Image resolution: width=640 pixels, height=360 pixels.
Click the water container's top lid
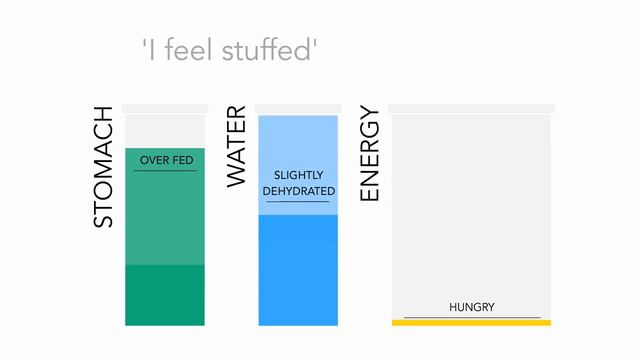click(298, 109)
